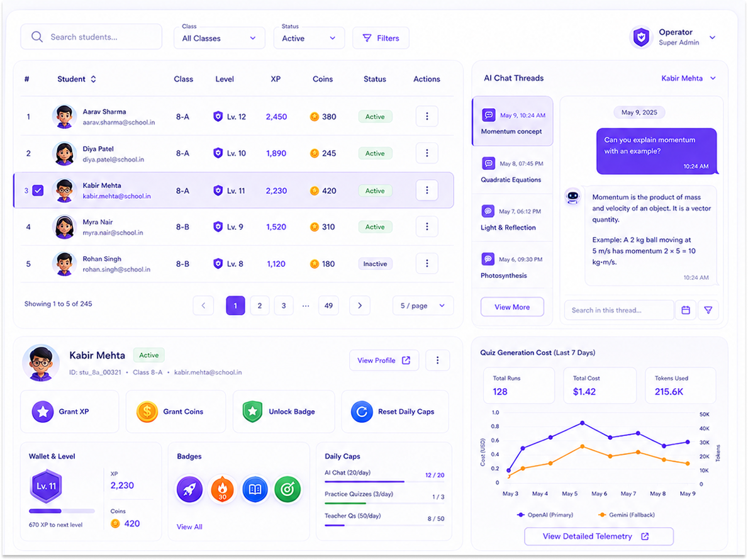Image resolution: width=748 pixels, height=560 pixels.
Task: Click the Filters button
Action: 381,38
